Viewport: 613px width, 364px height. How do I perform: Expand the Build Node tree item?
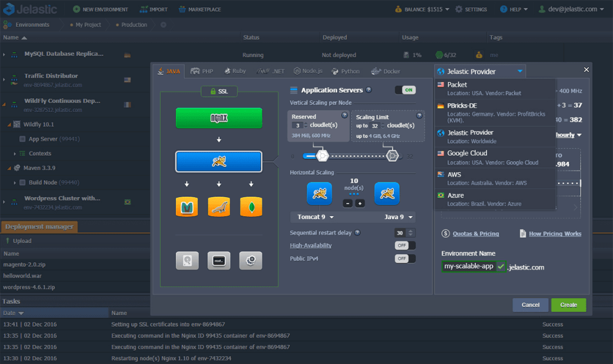pyautogui.click(x=15, y=183)
